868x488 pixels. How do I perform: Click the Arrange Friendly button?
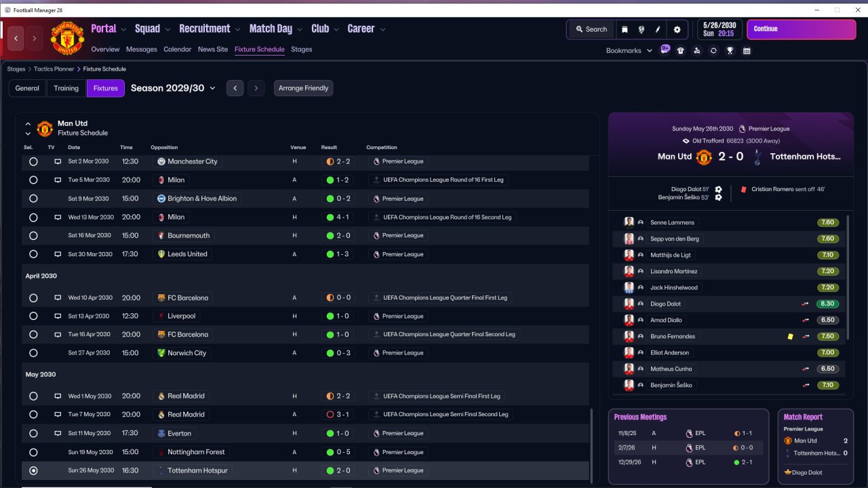303,88
